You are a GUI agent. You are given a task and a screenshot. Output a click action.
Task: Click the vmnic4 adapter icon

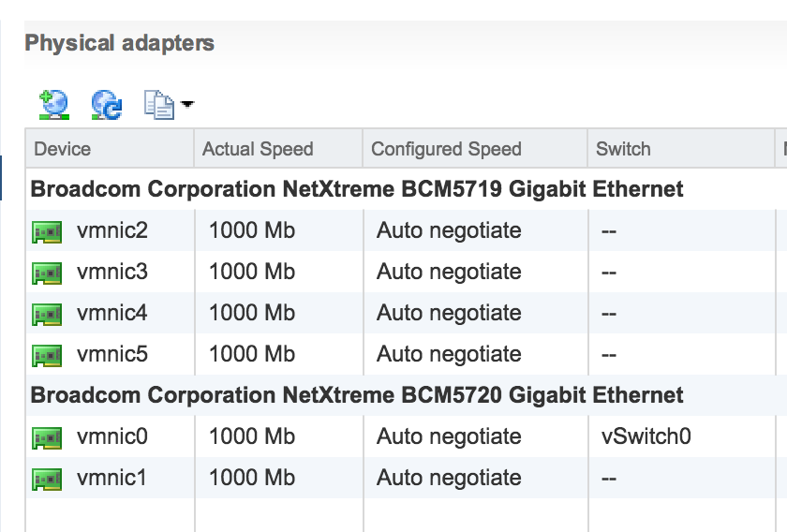pyautogui.click(x=47, y=314)
